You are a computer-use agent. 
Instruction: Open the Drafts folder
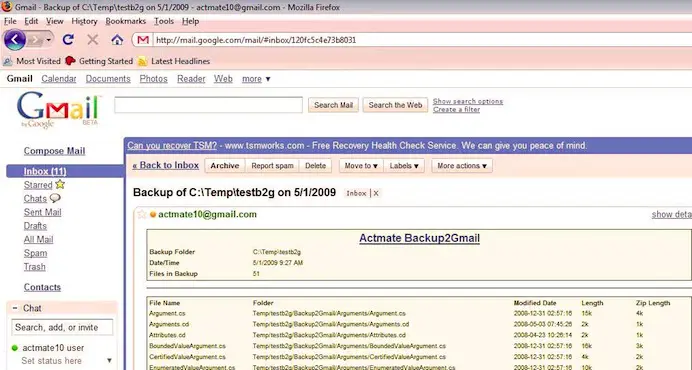(35, 226)
